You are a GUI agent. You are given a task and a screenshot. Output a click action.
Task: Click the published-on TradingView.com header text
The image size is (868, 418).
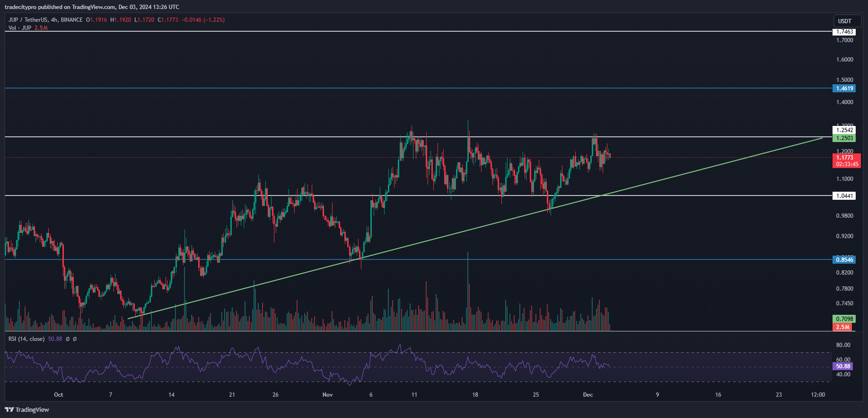pos(92,7)
